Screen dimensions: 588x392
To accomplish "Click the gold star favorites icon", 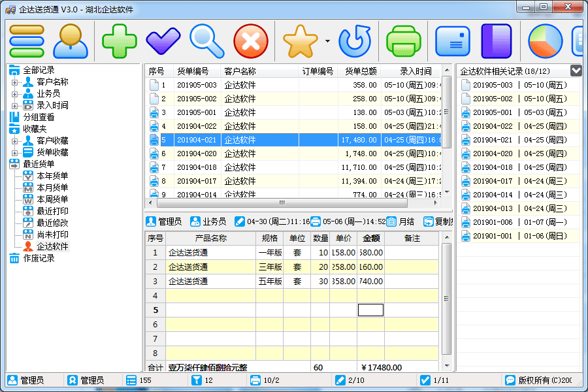I will click(301, 41).
